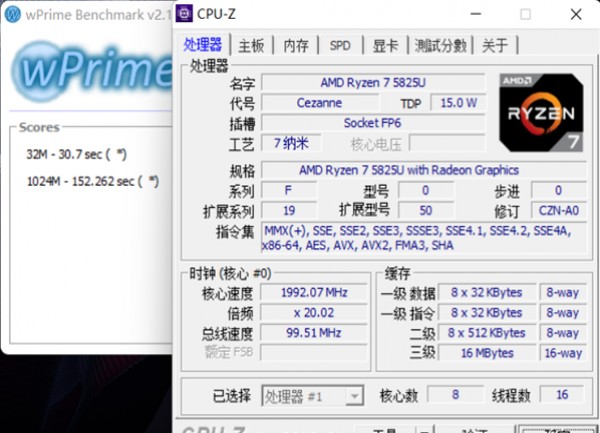Switch to the 显卡 tab

click(386, 46)
